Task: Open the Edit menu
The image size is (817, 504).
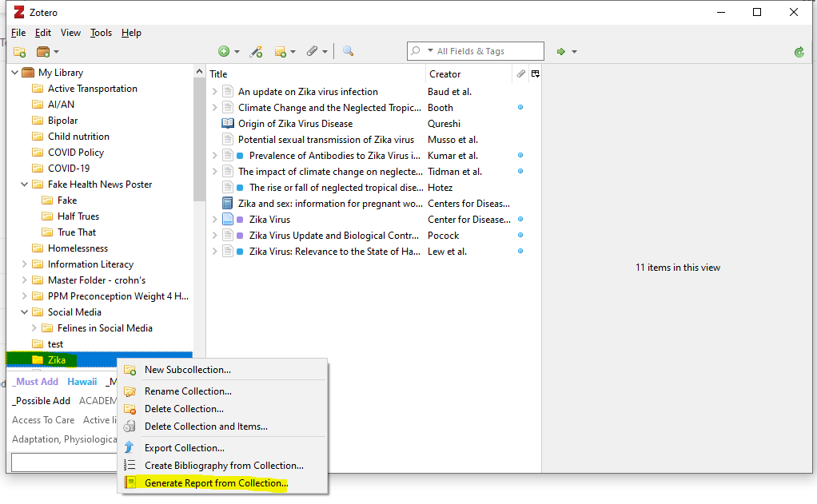Action: (42, 33)
